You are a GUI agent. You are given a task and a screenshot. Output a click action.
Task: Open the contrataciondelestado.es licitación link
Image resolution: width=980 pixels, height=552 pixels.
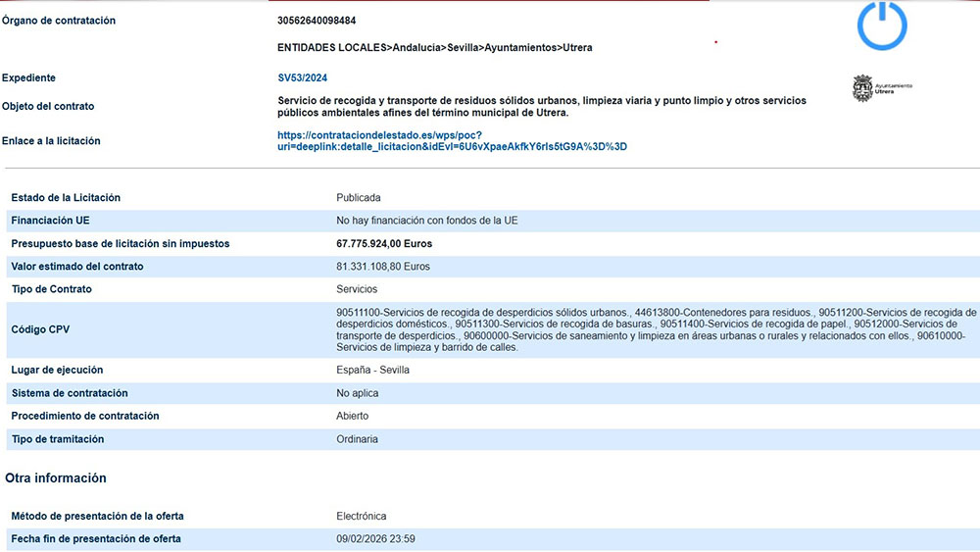click(x=452, y=140)
